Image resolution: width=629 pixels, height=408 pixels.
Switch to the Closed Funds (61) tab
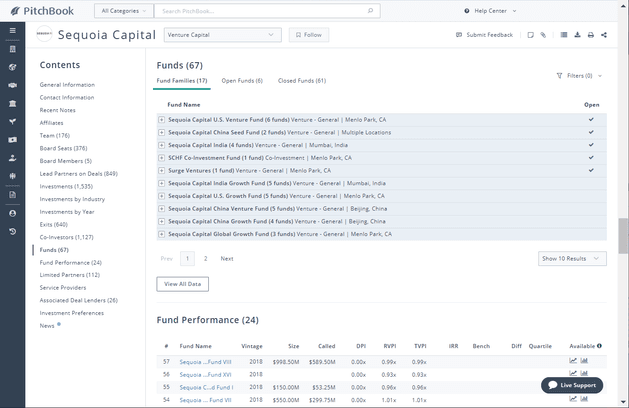click(x=302, y=80)
